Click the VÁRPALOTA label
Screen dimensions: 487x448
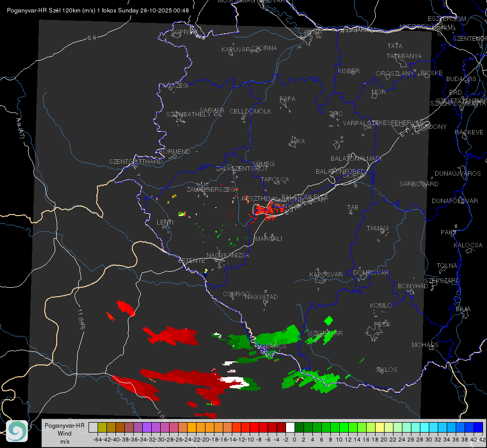[360, 123]
